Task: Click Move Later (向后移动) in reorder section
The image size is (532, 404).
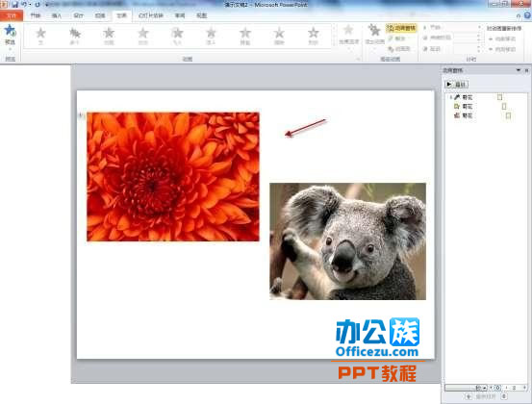Action: tap(502, 49)
